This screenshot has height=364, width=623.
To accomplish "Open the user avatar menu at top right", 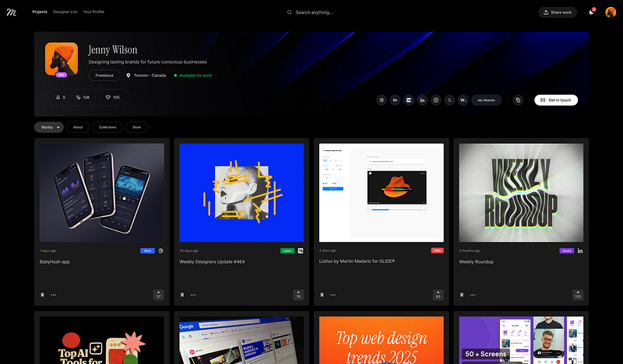I will pos(611,12).
